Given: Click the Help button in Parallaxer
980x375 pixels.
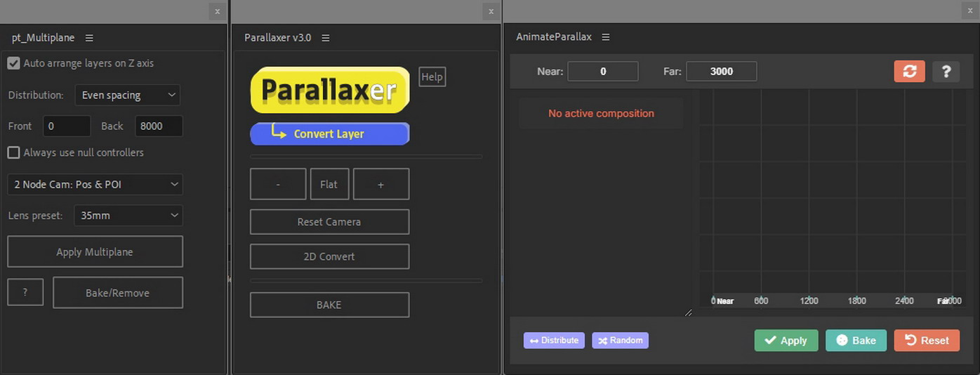Looking at the screenshot, I should point(432,77).
